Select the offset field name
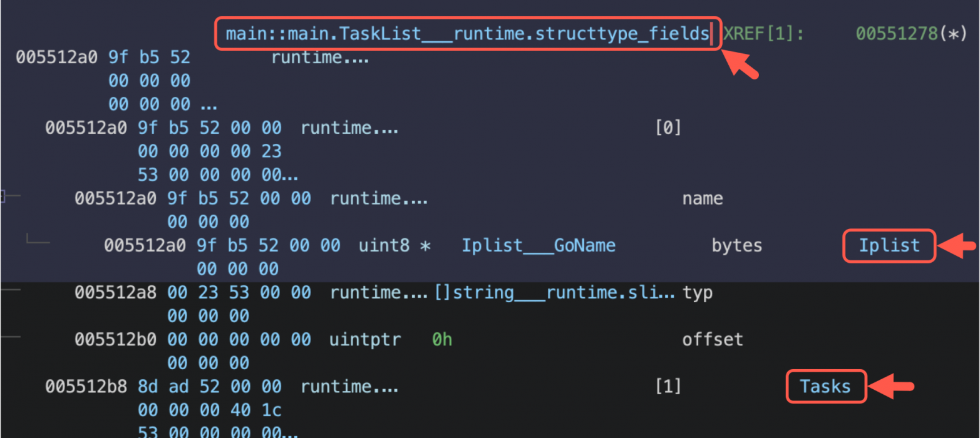This screenshot has width=980, height=438. (712, 340)
